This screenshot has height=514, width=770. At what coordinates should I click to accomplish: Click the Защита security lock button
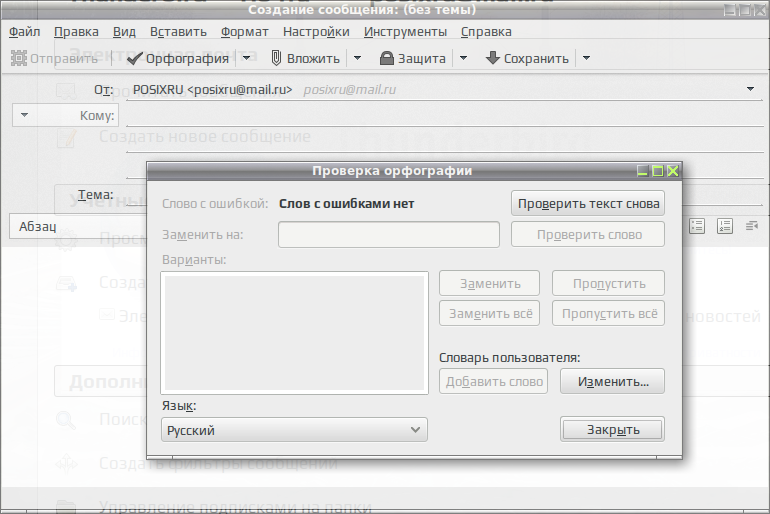(412, 58)
